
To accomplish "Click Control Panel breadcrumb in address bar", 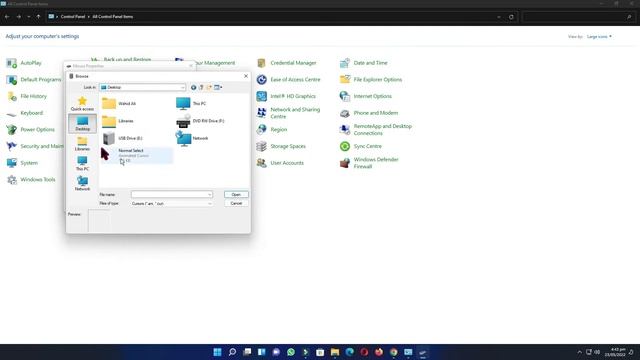I will [73, 17].
